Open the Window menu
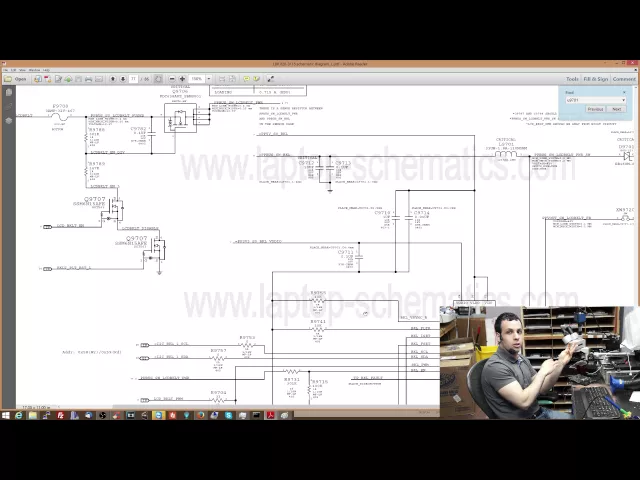Viewport: 640px width, 480px height. coord(34,70)
